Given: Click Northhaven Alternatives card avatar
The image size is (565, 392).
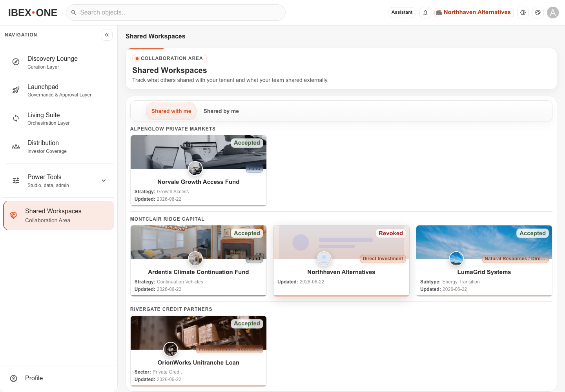Looking at the screenshot, I should coord(324,259).
